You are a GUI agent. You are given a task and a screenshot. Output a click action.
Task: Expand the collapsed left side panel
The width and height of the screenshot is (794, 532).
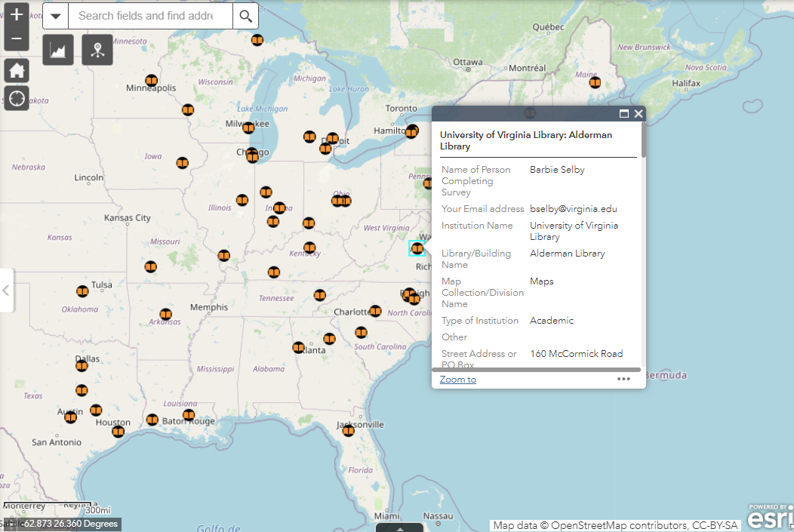click(x=6, y=290)
